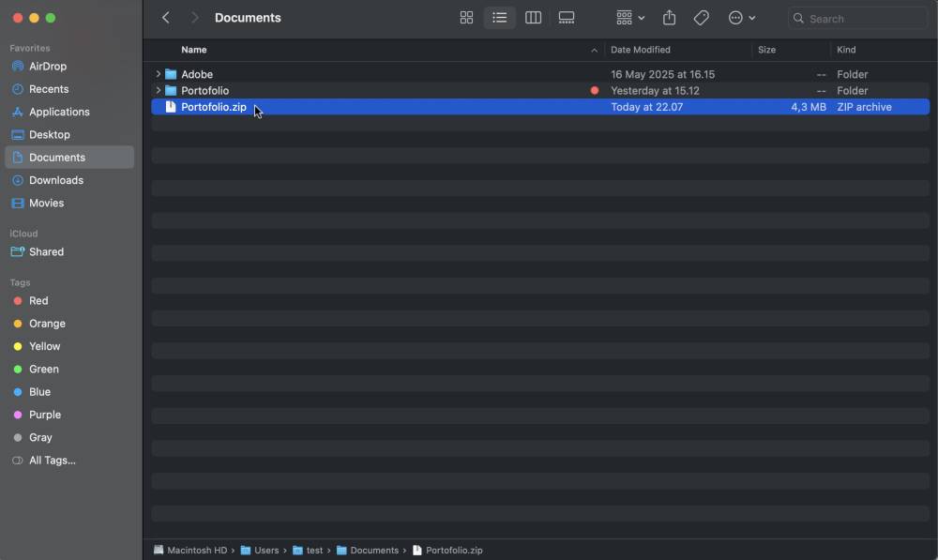Filter by the Red tag
Viewport: 938px width, 560px height.
pos(69,301)
